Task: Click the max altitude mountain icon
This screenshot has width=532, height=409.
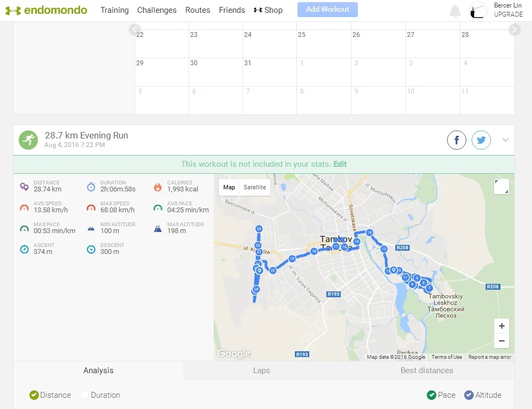Action: coord(158,229)
